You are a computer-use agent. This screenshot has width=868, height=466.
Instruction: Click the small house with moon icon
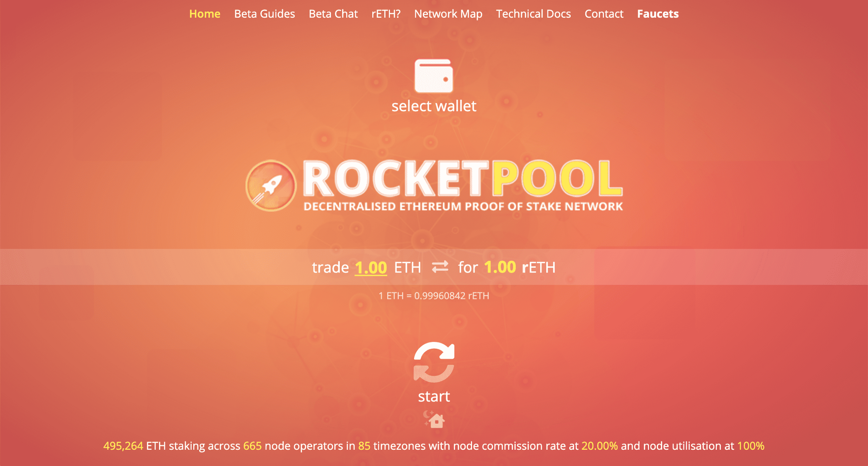[434, 419]
